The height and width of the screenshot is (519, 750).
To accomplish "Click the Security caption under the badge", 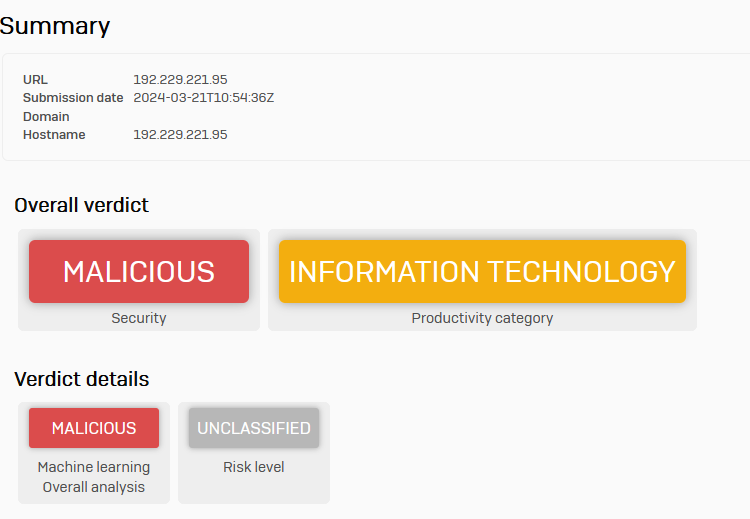I will coord(139,318).
